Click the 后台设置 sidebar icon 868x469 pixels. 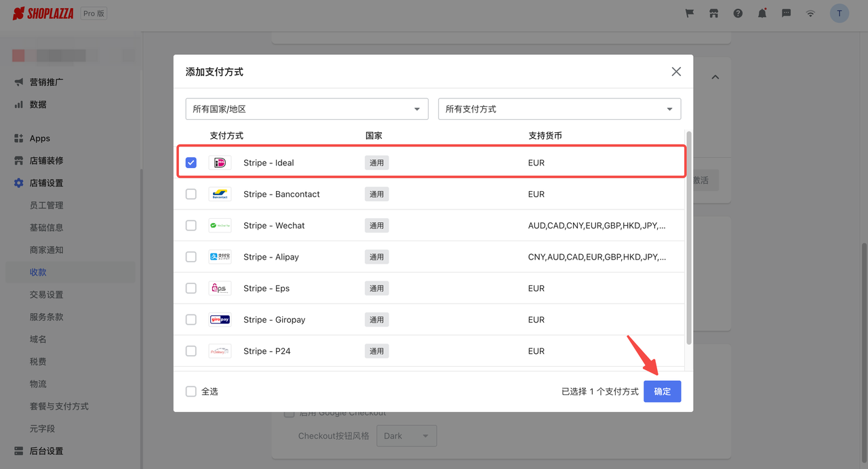pos(19,451)
